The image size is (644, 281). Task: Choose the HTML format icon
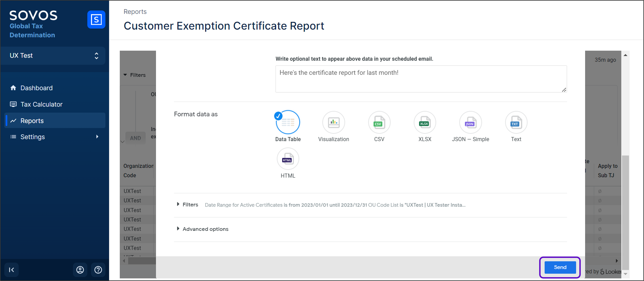click(288, 159)
